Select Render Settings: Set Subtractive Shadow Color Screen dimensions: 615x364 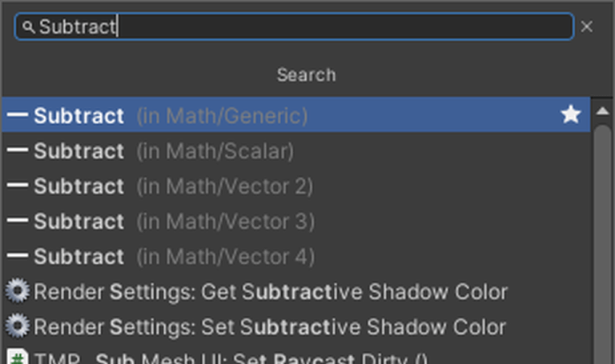pyautogui.click(x=270, y=327)
